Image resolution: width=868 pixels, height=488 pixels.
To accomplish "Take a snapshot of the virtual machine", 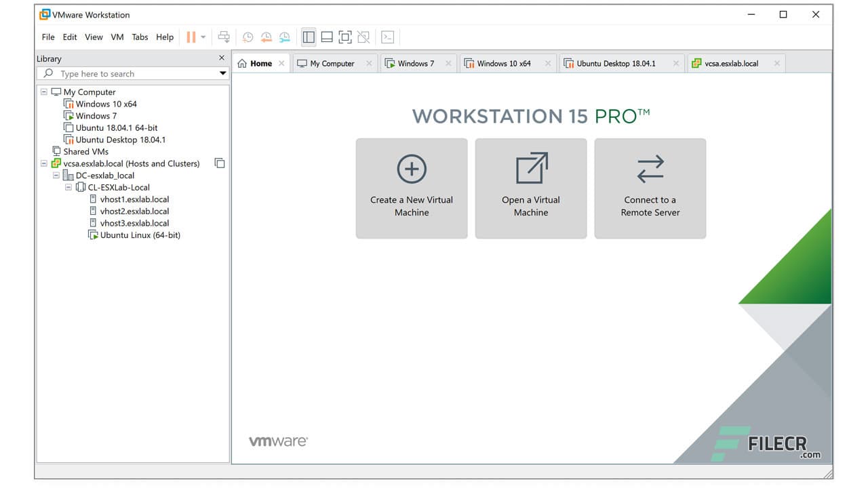I will [x=248, y=37].
